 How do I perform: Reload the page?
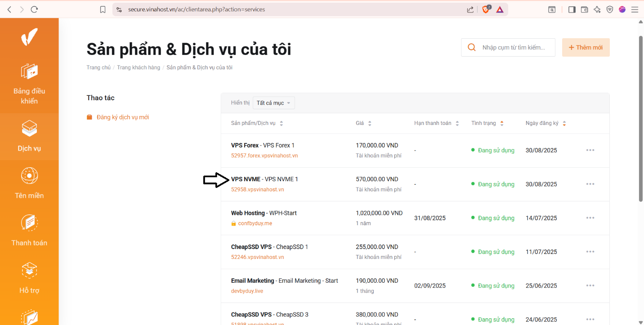click(x=35, y=9)
